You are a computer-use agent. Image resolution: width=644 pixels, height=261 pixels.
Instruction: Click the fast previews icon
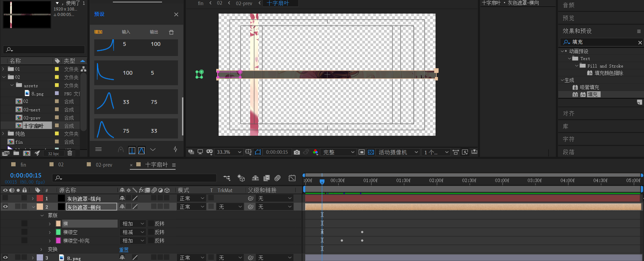point(465,152)
